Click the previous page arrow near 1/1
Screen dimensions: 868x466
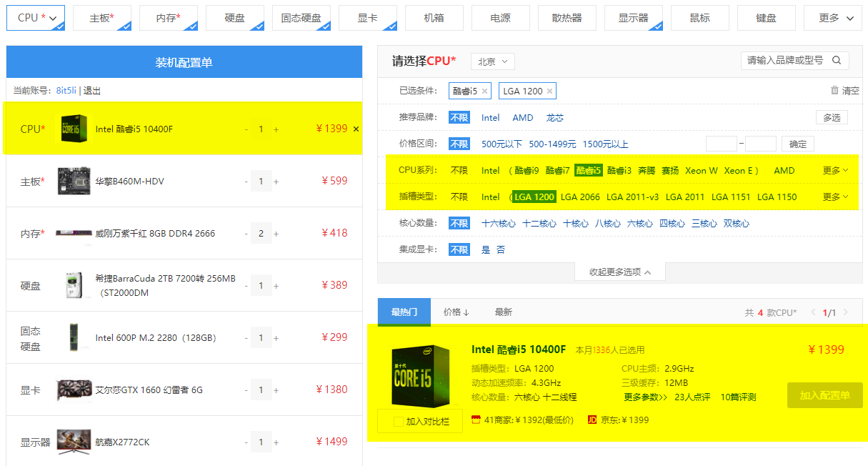click(812, 312)
